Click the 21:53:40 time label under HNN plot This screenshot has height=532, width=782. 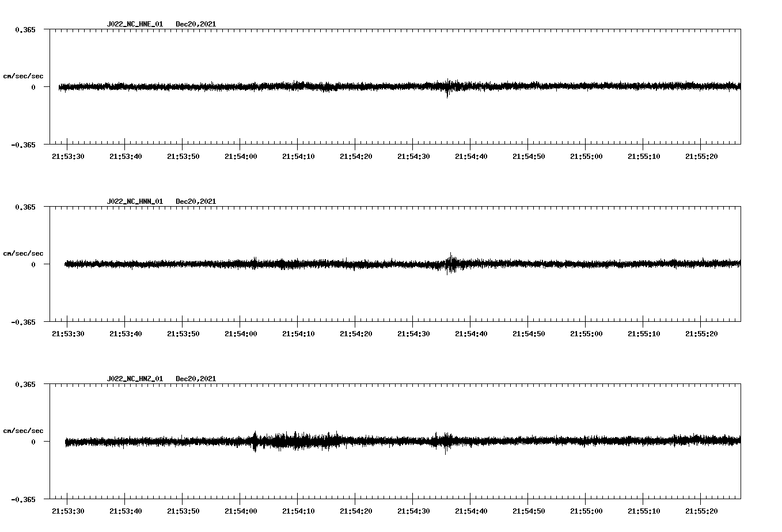click(126, 333)
